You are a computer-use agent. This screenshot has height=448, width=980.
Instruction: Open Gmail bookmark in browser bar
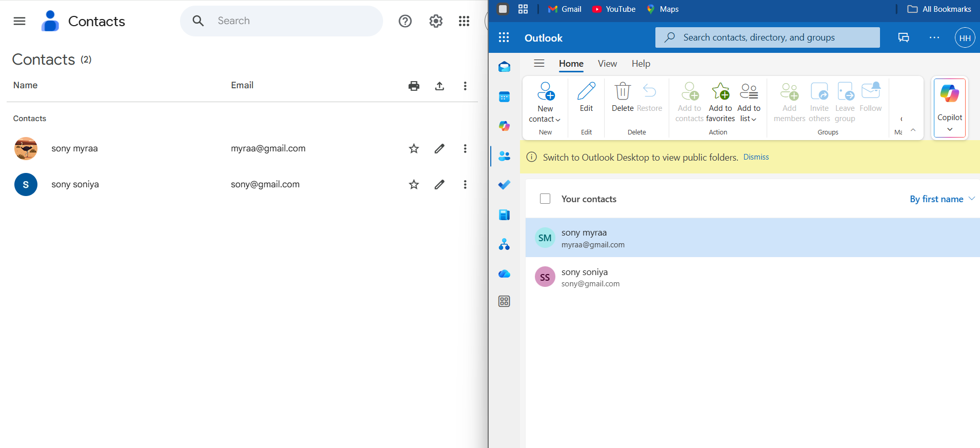[x=565, y=9]
